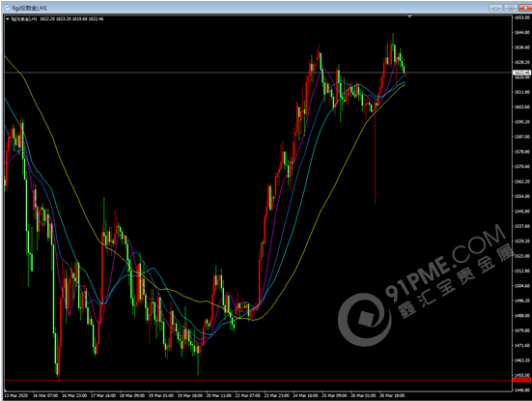
Task: Click the 1644.80 level on the price scale
Action: point(522,33)
